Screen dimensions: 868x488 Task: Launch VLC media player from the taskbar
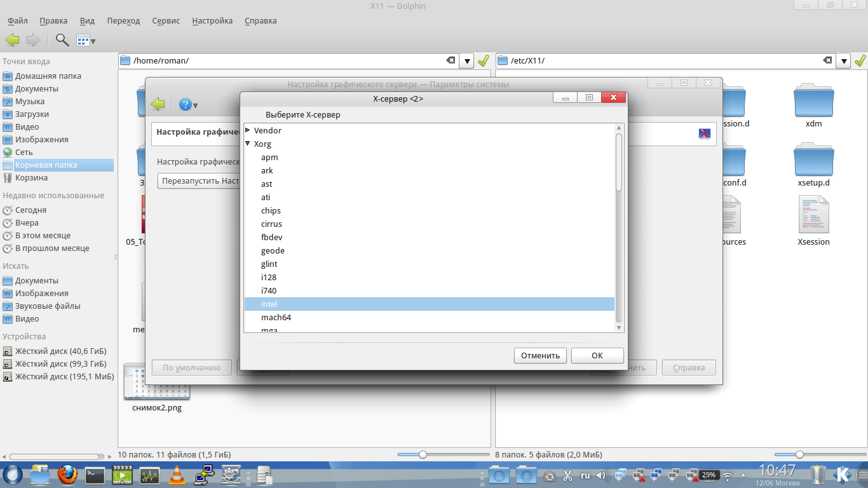(177, 475)
